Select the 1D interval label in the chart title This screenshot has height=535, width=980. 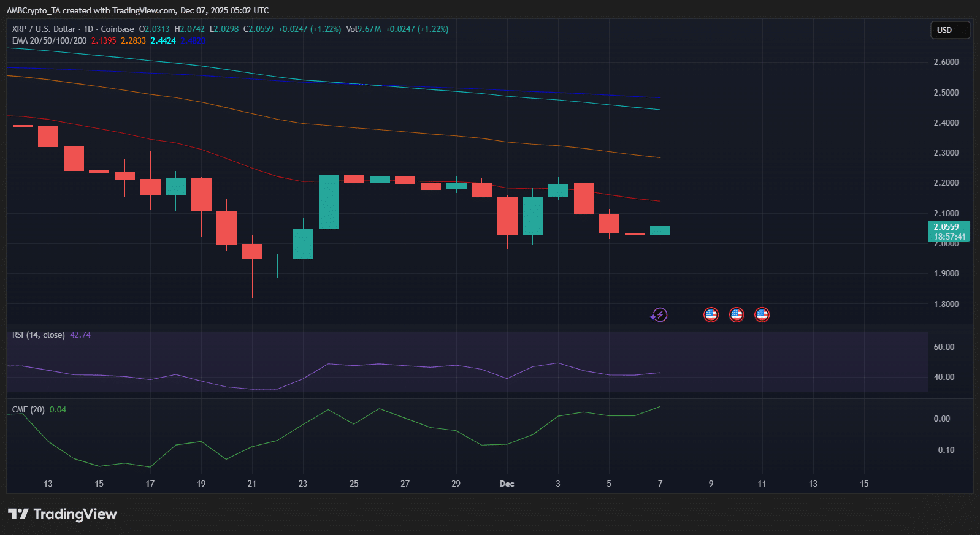[88, 29]
